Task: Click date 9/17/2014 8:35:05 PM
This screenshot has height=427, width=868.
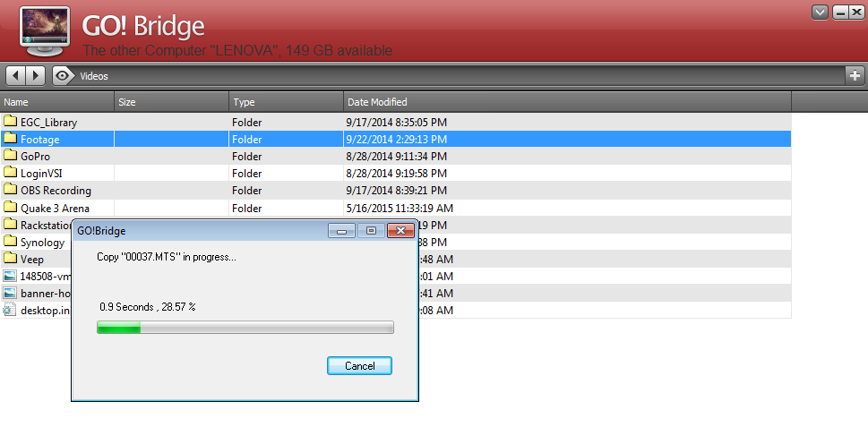Action: pos(397,123)
